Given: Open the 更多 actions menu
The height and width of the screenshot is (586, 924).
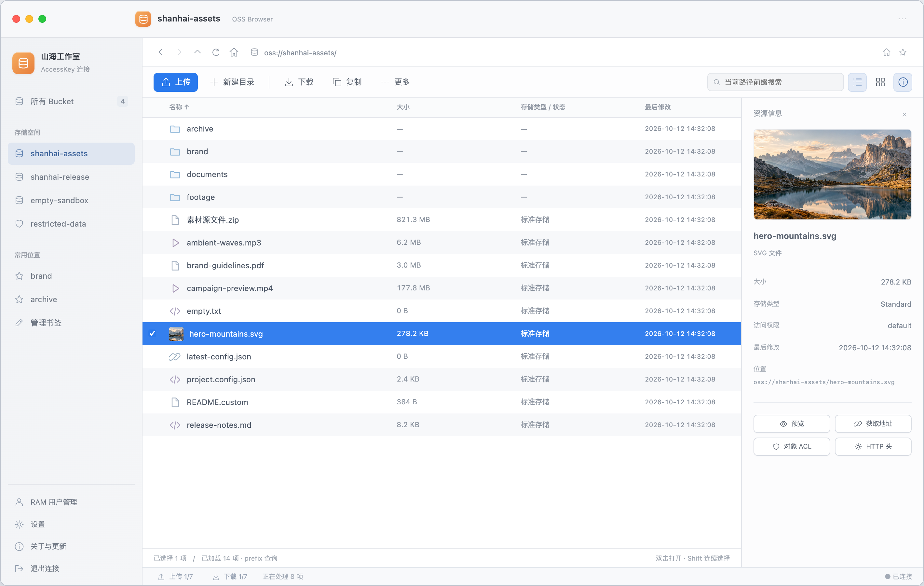Looking at the screenshot, I should coord(395,82).
